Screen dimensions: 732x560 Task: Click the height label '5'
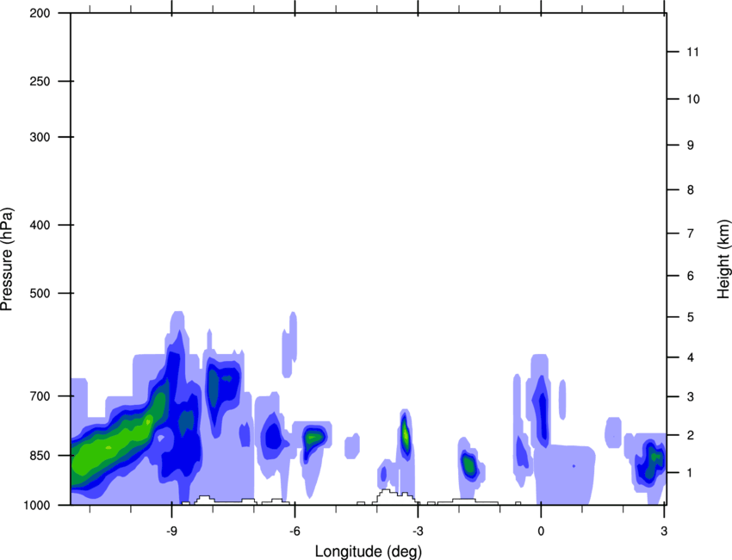point(691,317)
